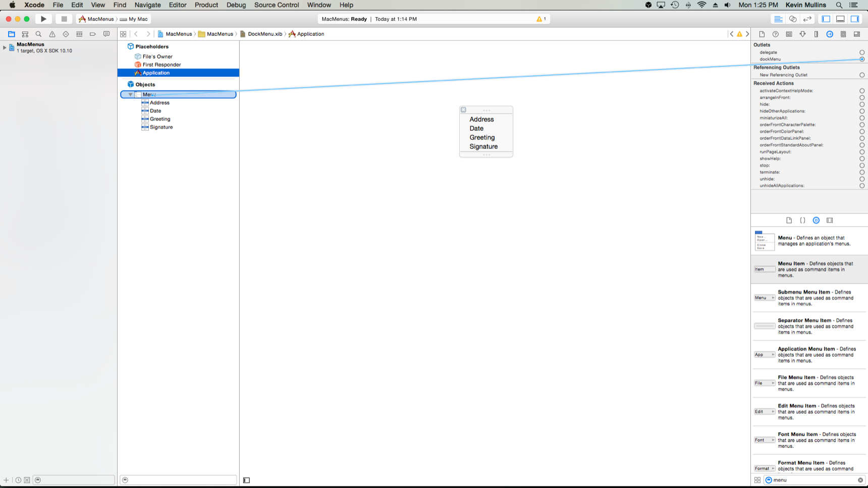Run the MacMenus project with Play button
The width and height of the screenshot is (868, 488).
tap(43, 19)
